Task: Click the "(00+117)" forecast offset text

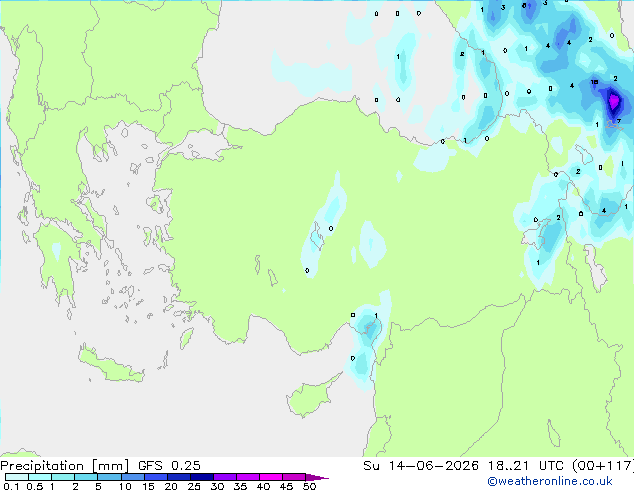Action: [x=603, y=466]
